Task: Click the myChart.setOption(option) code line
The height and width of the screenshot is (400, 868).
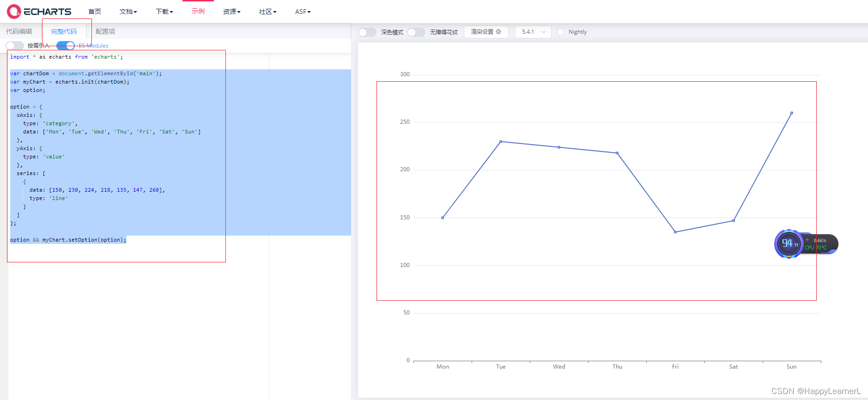Action: click(x=68, y=240)
